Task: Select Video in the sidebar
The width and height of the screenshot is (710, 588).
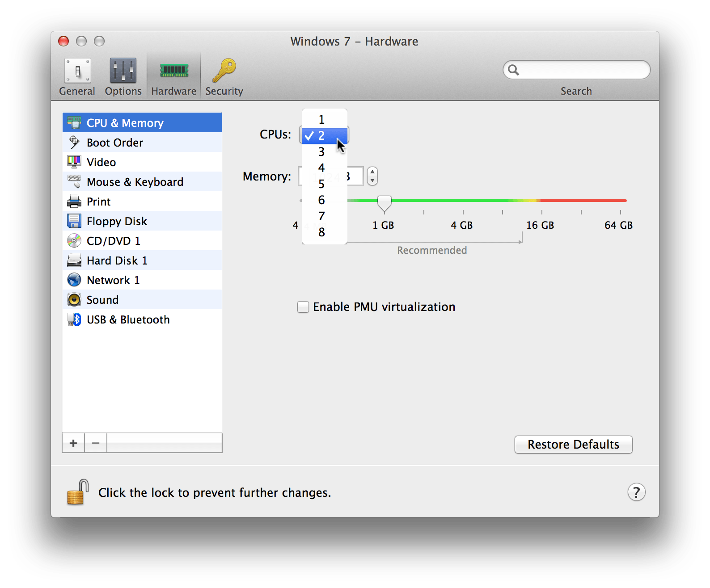Action: 142,162
